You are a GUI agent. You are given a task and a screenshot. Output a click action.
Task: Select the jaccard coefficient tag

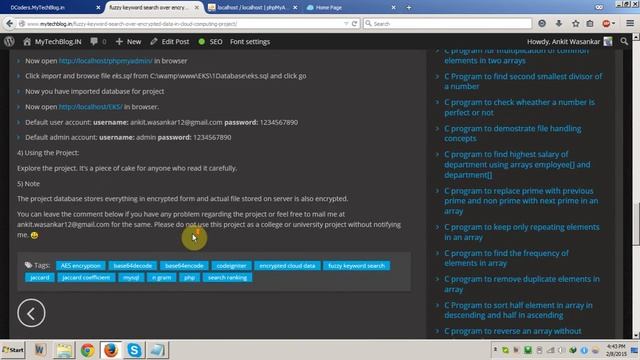click(x=86, y=278)
